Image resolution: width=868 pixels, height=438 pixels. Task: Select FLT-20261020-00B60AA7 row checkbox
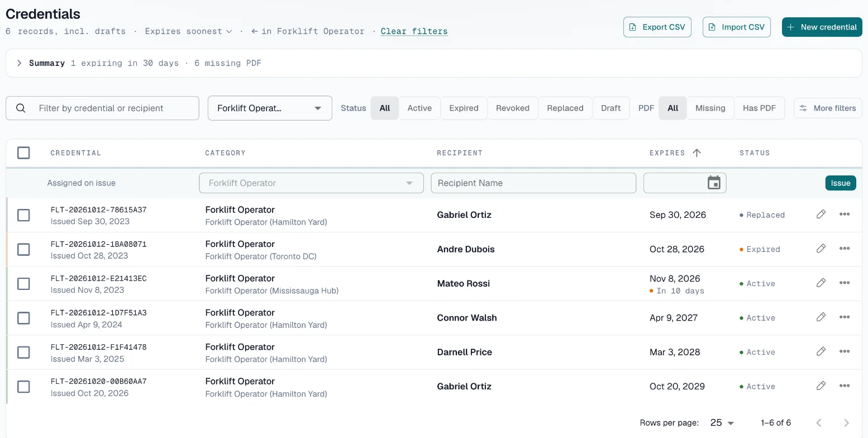(23, 387)
